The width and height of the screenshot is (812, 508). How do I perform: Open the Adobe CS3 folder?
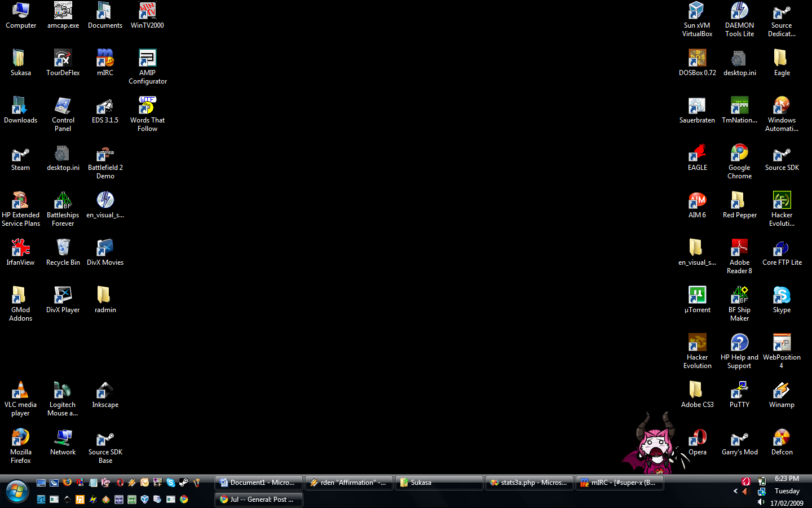(698, 395)
